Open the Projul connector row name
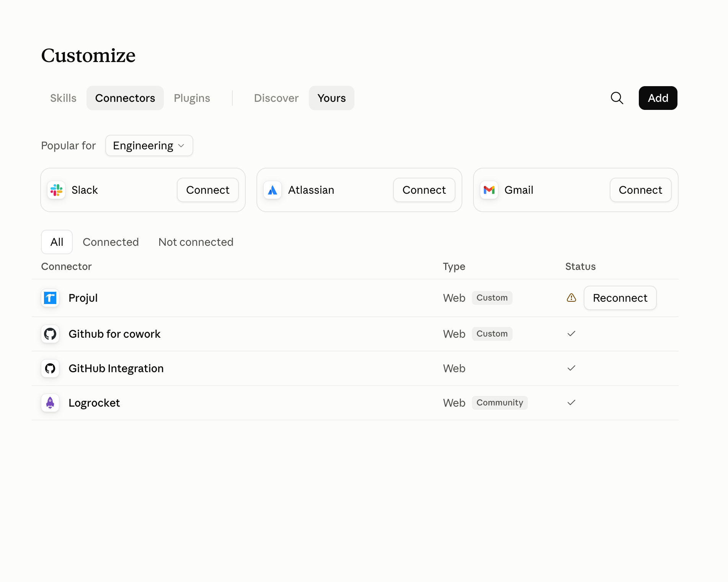This screenshot has width=728, height=582. pos(83,298)
